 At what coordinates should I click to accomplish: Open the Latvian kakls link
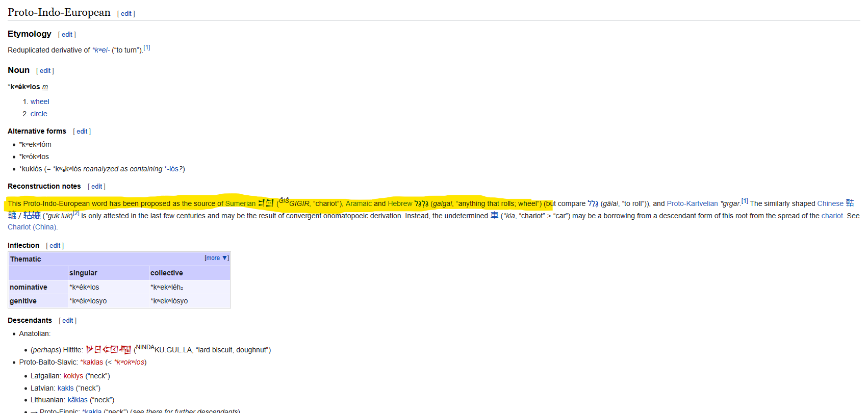65,388
